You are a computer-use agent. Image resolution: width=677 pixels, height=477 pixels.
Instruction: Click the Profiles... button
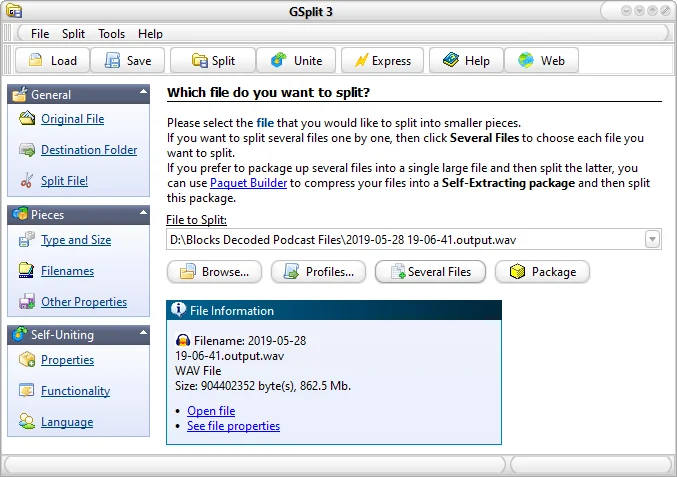coord(319,272)
